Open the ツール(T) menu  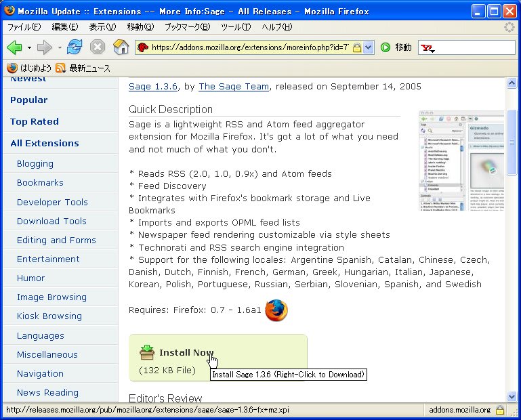[236, 27]
